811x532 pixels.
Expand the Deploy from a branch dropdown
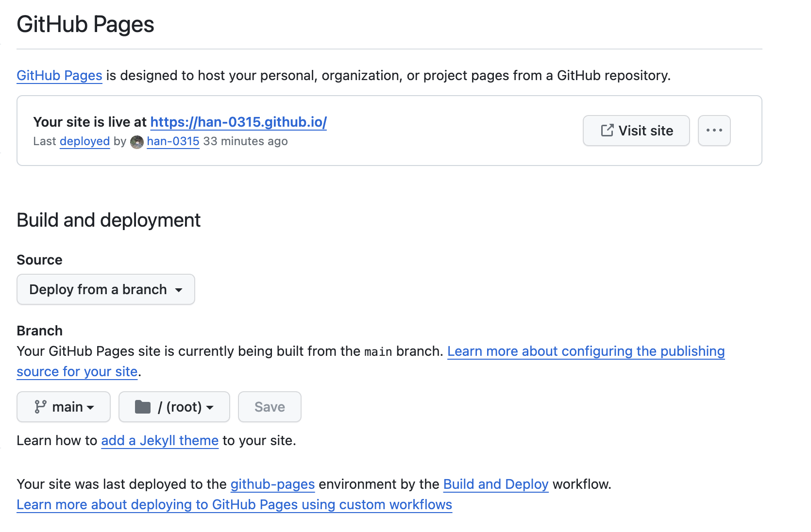tap(106, 289)
